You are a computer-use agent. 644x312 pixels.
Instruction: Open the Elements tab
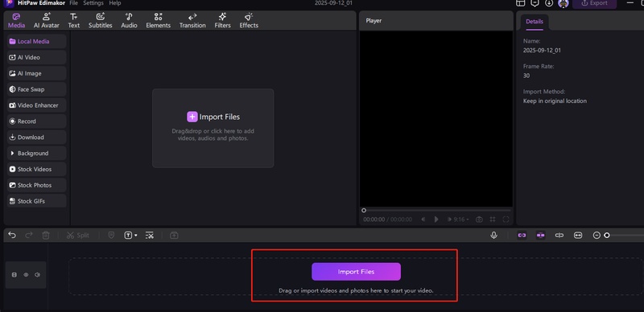pos(158,21)
